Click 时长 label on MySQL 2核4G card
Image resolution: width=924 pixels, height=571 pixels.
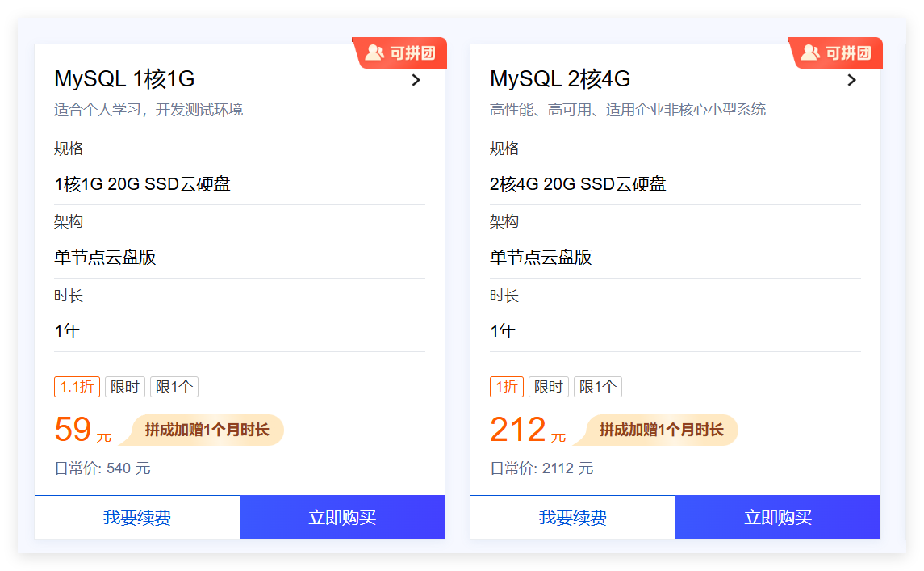pos(504,296)
